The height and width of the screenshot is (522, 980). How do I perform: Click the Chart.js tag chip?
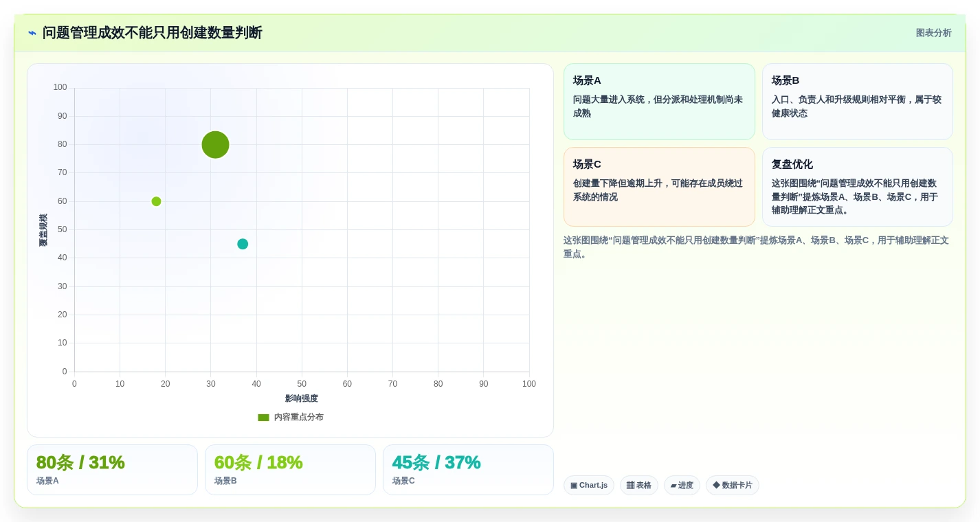589,486
